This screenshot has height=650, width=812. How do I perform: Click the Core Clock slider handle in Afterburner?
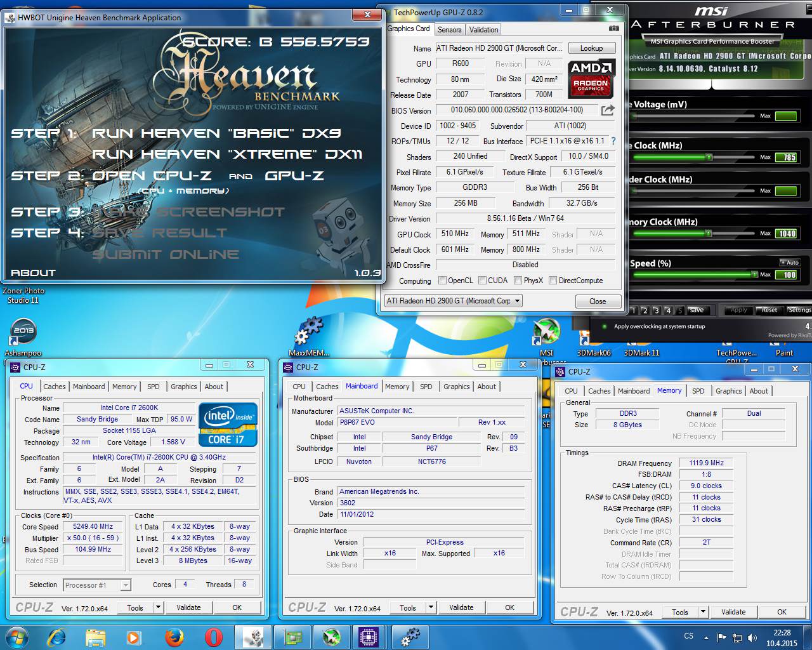(x=709, y=157)
